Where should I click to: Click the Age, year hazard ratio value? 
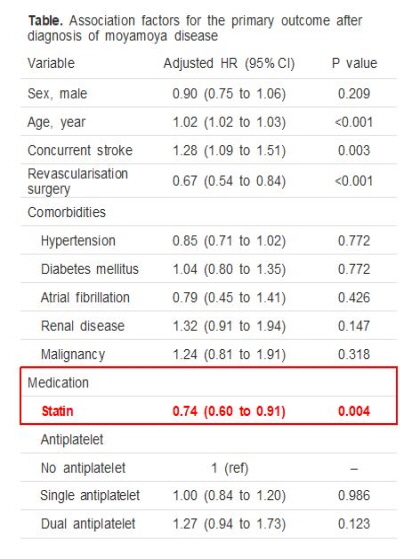(x=229, y=122)
